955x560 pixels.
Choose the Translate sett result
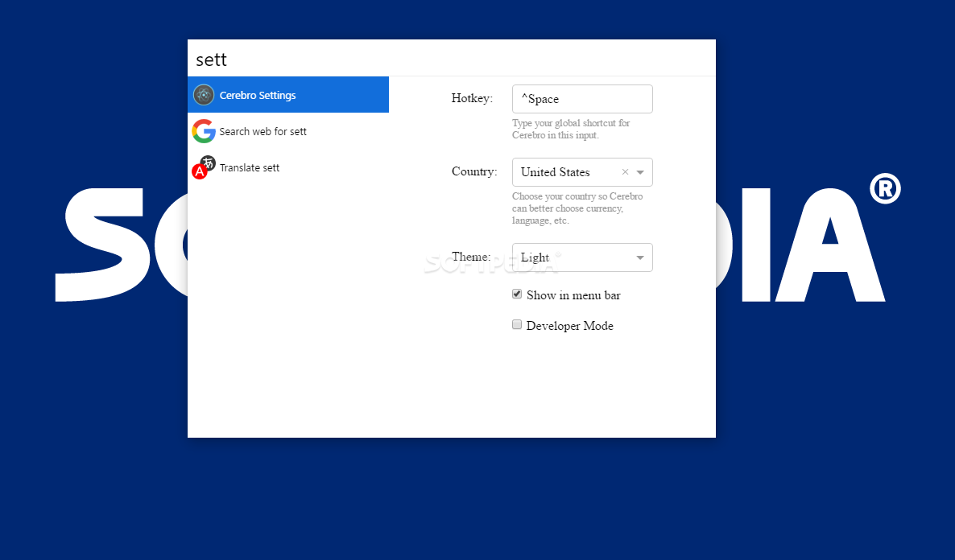coord(288,167)
